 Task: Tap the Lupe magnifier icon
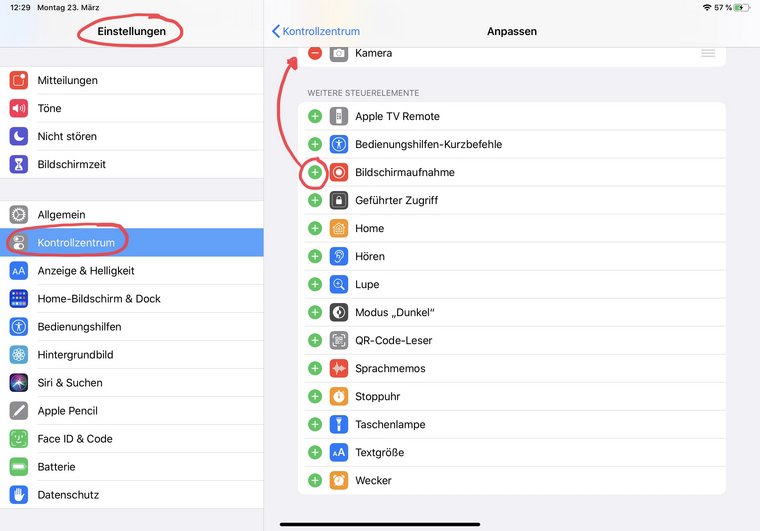click(x=339, y=284)
